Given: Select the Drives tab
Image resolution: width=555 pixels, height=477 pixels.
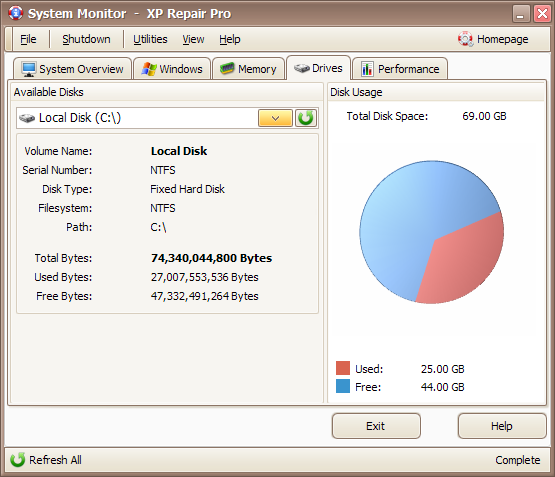Looking at the screenshot, I should [x=318, y=68].
